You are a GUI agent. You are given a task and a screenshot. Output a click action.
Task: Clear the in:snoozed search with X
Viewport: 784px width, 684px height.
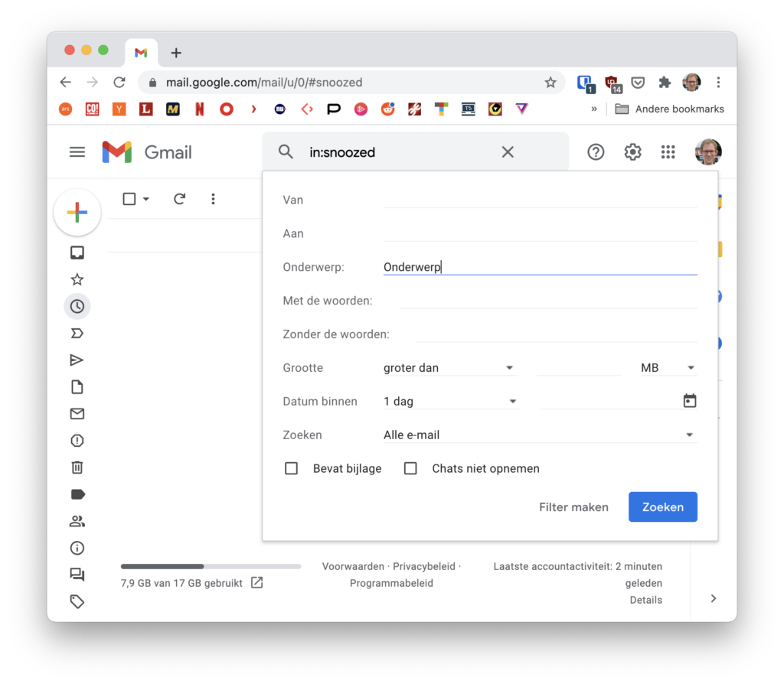pos(508,152)
